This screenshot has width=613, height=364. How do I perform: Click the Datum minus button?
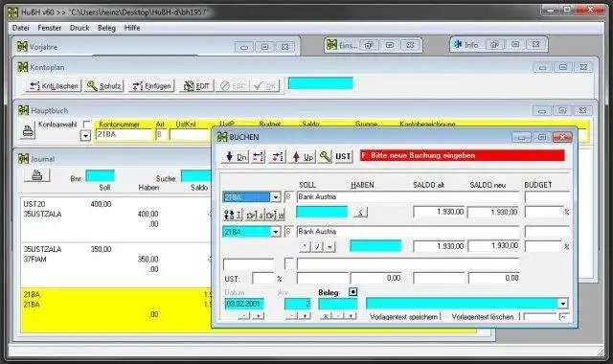coord(244,316)
